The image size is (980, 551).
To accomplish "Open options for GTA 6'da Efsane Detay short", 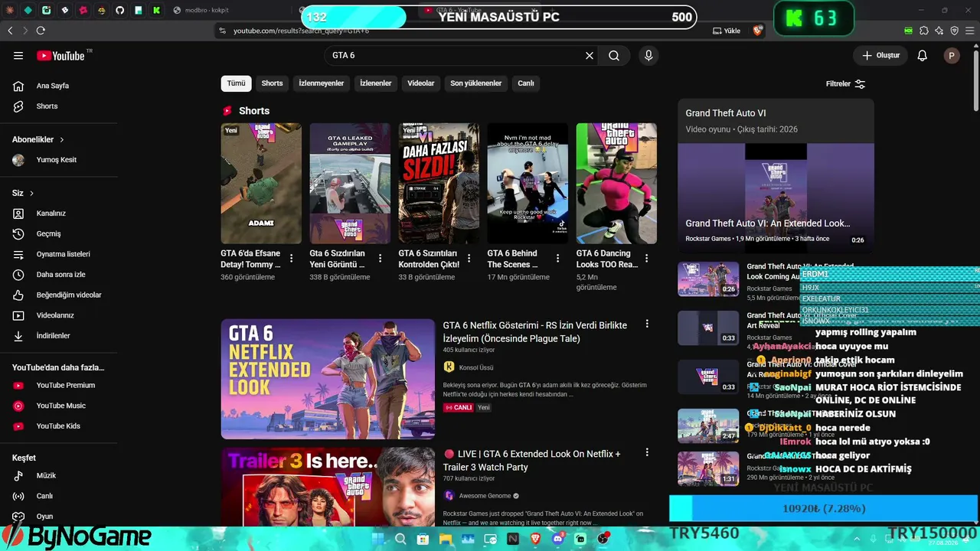I will pos(292,259).
